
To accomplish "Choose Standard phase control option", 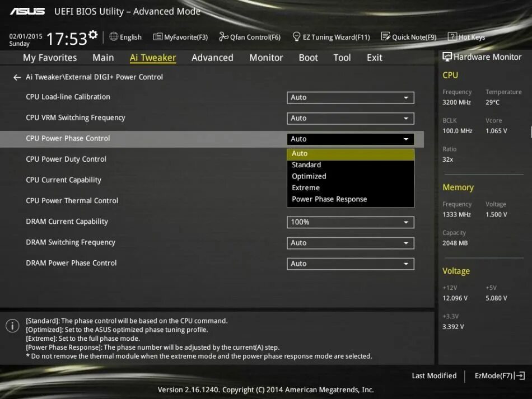I will click(x=351, y=165).
